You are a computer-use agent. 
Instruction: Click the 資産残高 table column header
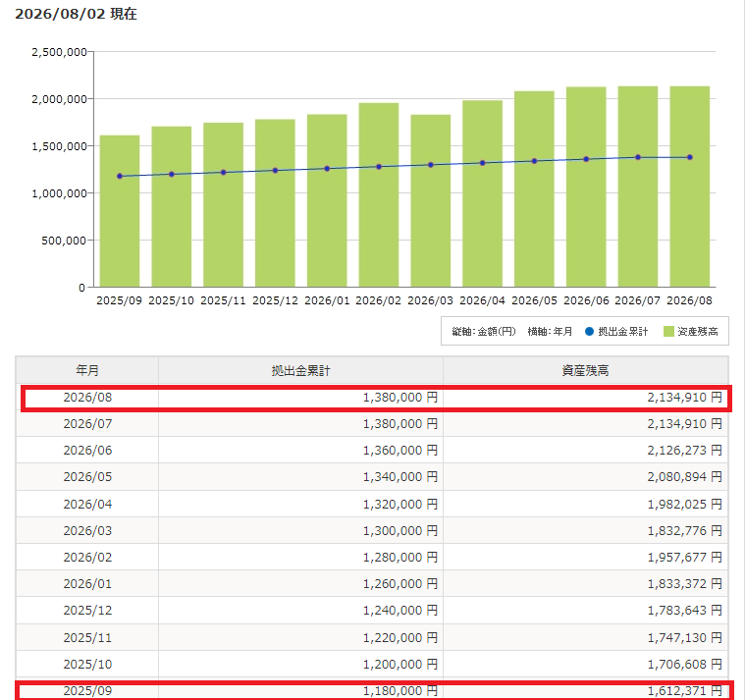coord(585,370)
